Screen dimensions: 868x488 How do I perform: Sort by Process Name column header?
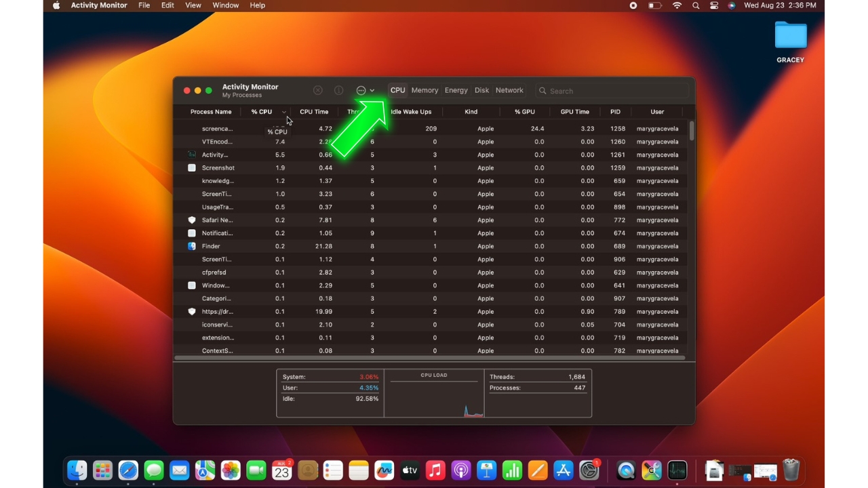click(211, 112)
